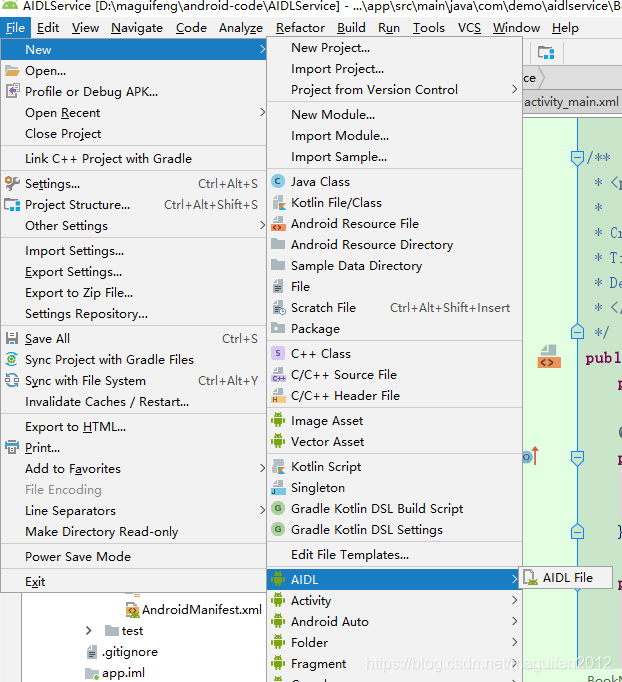Select Import Module... entry
Viewport: 622px width, 682px height.
(394, 136)
